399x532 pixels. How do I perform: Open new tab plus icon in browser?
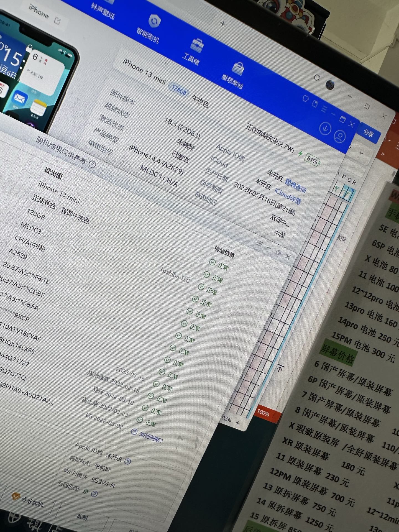(223, 24)
